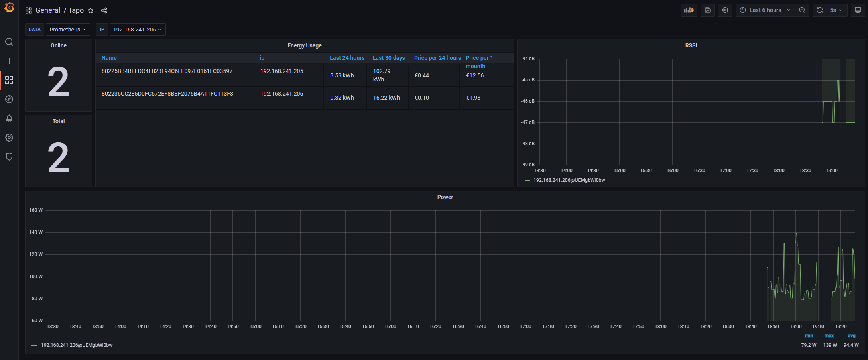Open the Configuration gear in sidebar
Viewport: 868px width, 360px height.
9,138
